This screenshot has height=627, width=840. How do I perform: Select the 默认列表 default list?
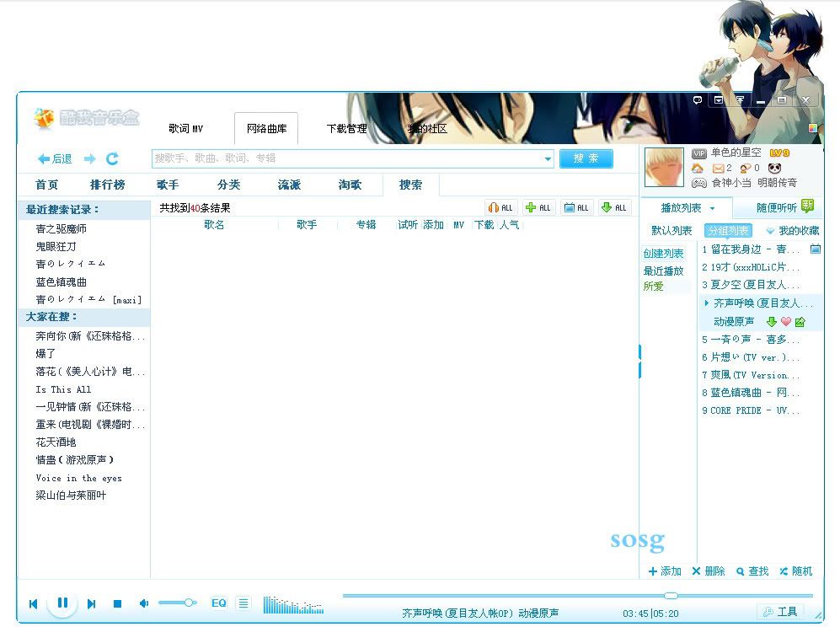(x=671, y=230)
